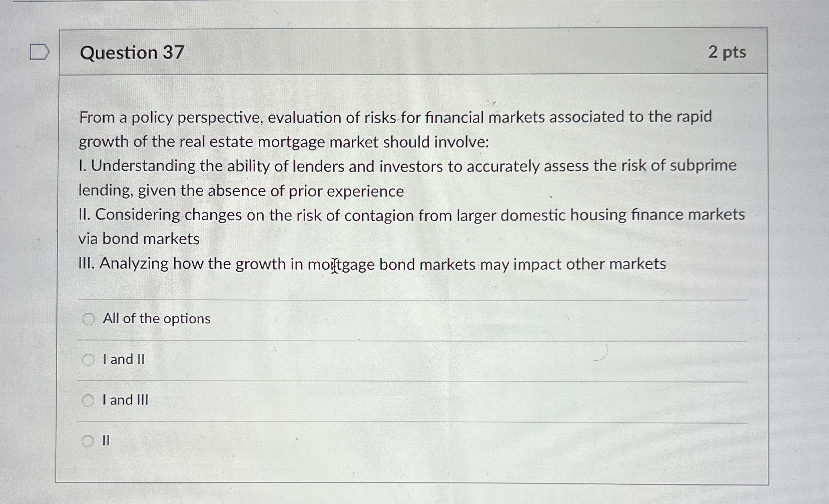The height and width of the screenshot is (504, 829).
Task: Choose answer option "II"
Action: point(88,440)
